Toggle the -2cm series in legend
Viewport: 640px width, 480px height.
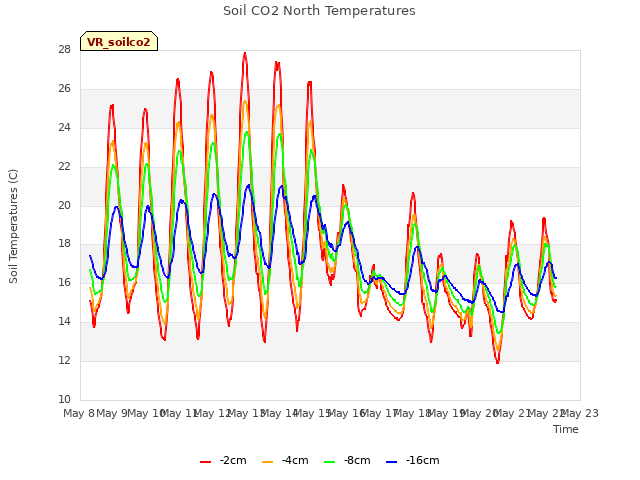pos(223,460)
